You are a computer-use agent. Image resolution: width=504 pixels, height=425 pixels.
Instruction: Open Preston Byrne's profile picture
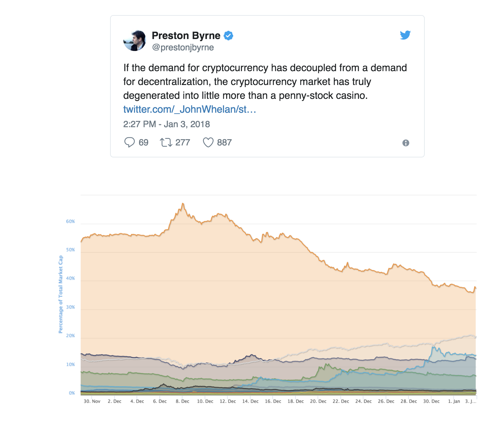click(x=135, y=41)
